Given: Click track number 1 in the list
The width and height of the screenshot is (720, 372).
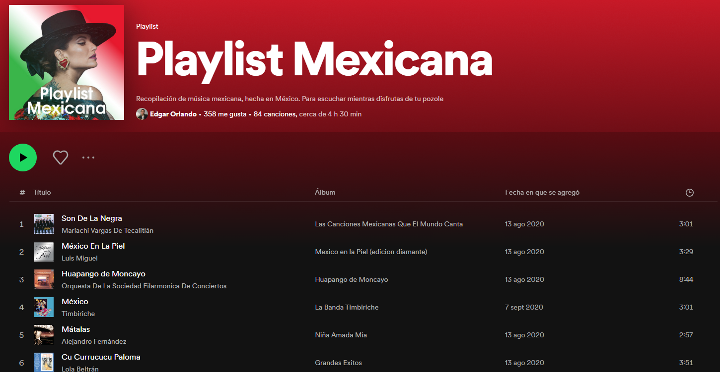Looking at the screenshot, I should click(21, 224).
